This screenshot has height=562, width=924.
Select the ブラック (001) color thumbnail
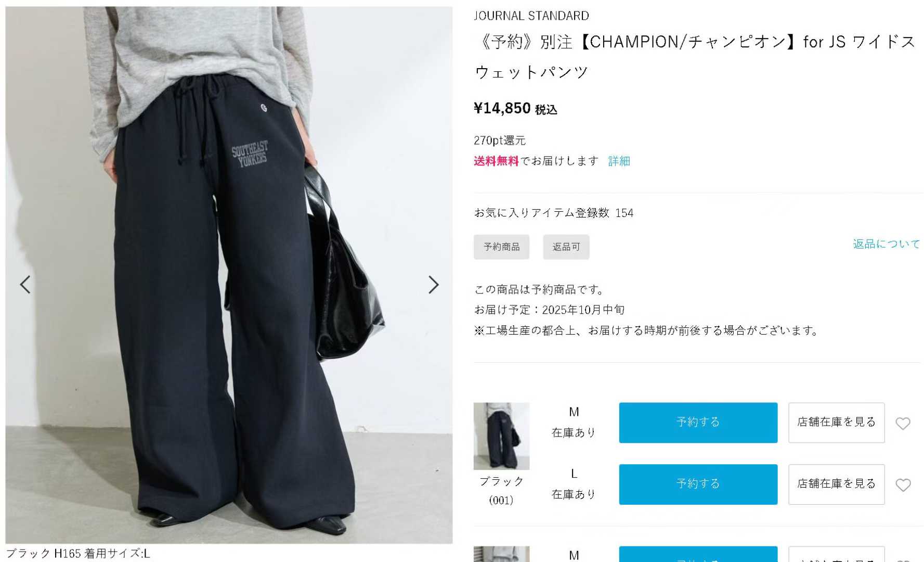[x=501, y=436]
